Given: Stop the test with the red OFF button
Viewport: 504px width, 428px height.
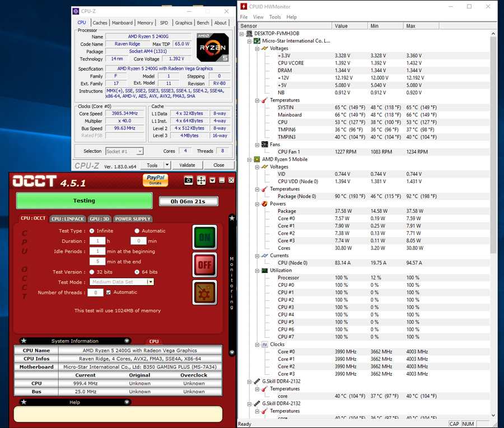Looking at the screenshot, I should pos(204,264).
